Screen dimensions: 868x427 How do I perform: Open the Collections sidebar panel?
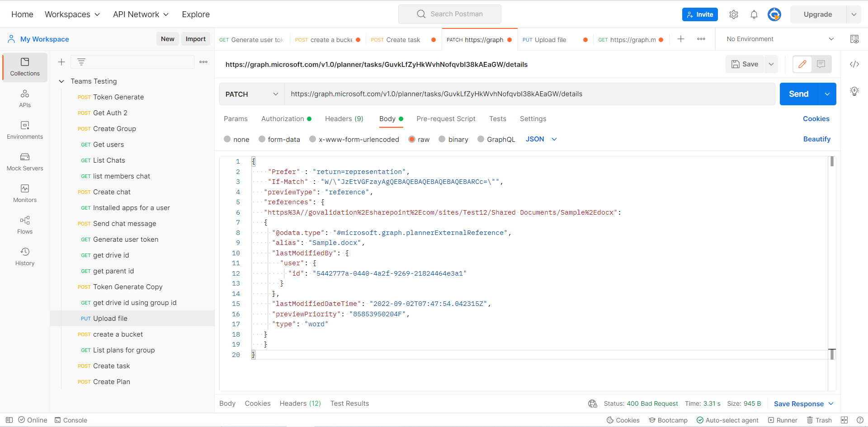point(25,67)
